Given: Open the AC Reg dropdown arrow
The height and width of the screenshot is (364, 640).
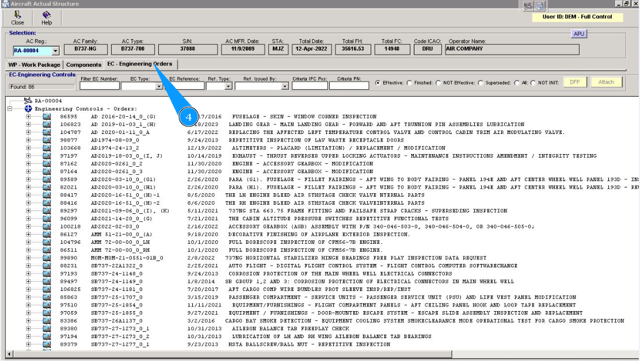Looking at the screenshot, I should click(55, 51).
